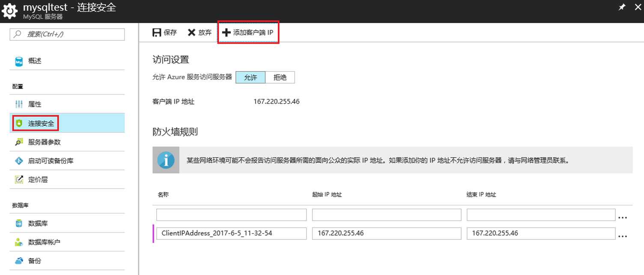Open ellipsis menu for the empty rule row
The height and width of the screenshot is (275, 644).
point(623,218)
